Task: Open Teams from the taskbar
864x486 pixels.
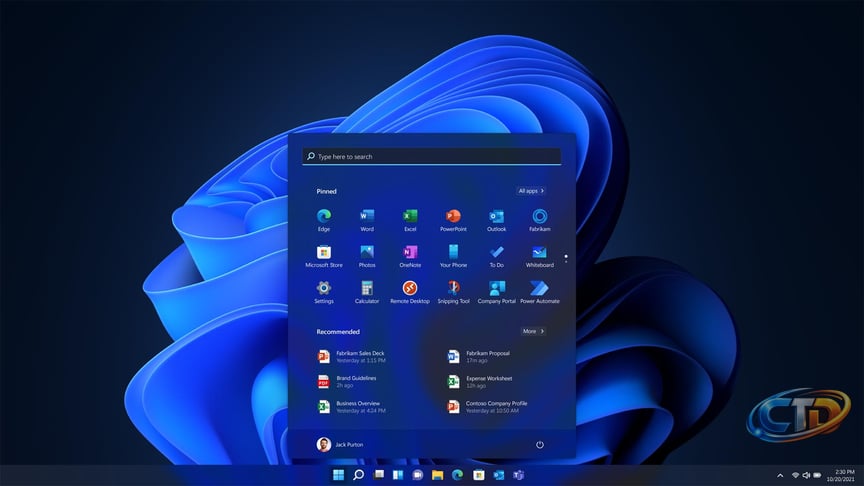Action: [x=519, y=475]
